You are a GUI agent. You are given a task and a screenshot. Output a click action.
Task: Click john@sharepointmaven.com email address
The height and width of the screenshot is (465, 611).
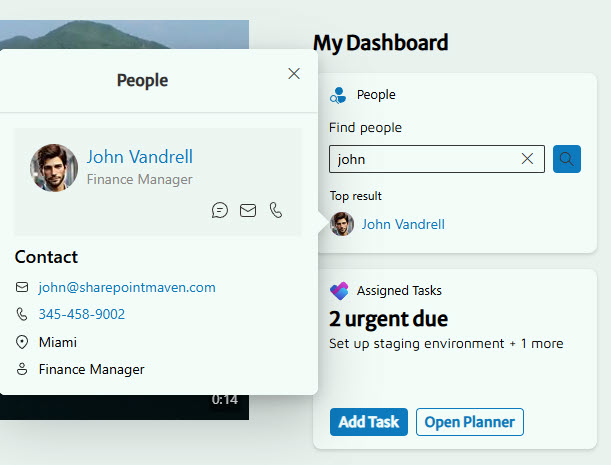coord(127,287)
